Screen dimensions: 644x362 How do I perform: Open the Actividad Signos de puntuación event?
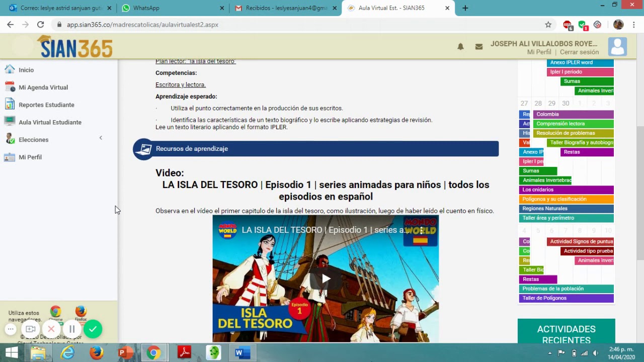(580, 242)
